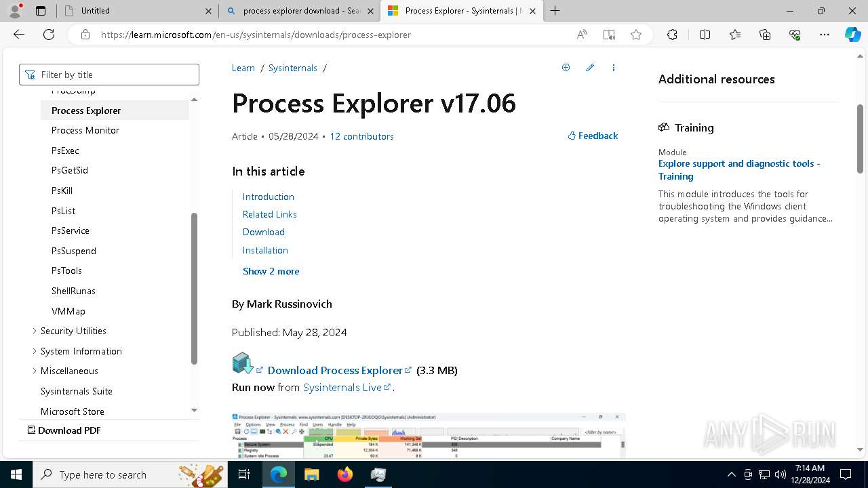
Task: Click the Edge profile icon
Action: 15,11
